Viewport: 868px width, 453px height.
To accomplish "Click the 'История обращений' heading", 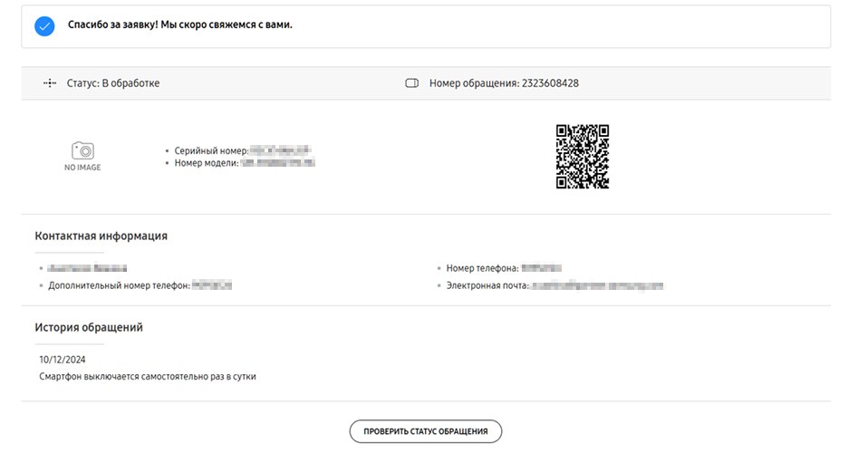I will [89, 327].
